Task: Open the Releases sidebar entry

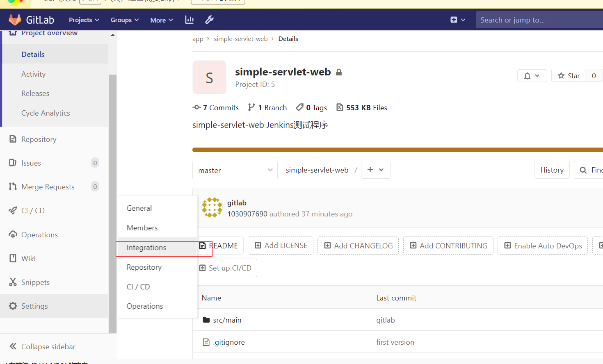Action: (35, 93)
